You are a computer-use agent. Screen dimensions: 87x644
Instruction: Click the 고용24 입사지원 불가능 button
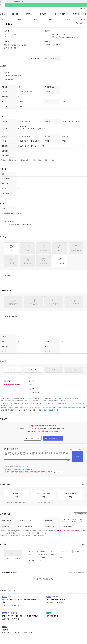point(51,58)
